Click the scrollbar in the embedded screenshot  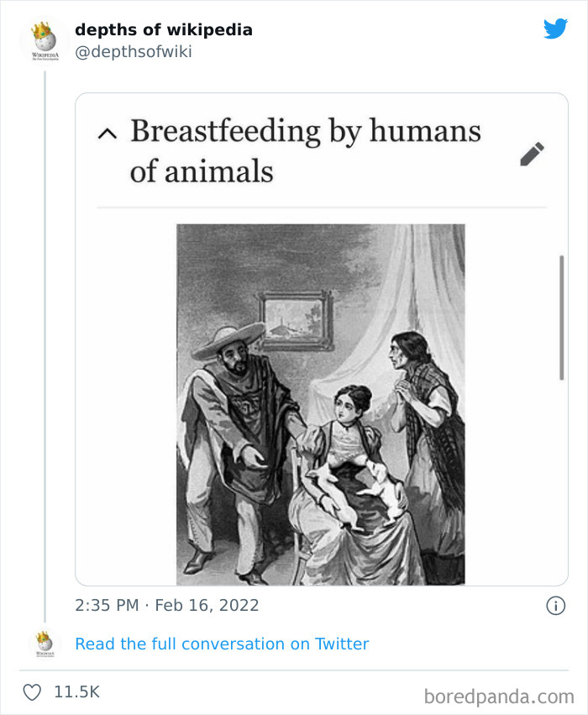(x=561, y=318)
